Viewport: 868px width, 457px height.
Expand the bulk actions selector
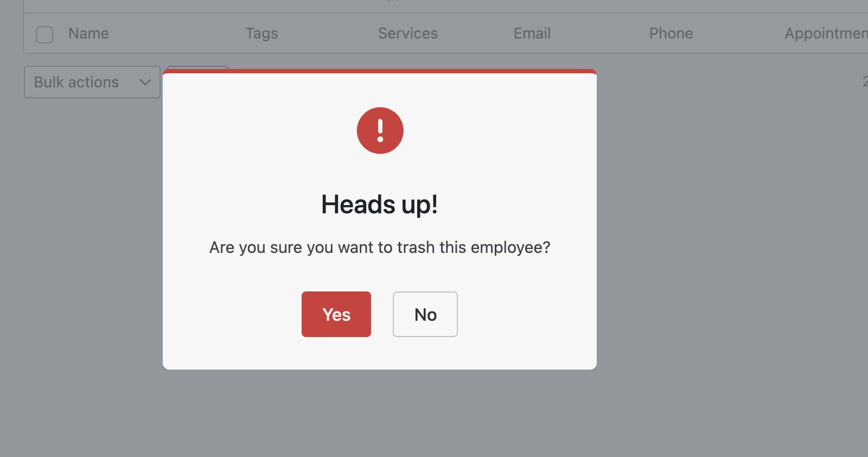pos(92,82)
